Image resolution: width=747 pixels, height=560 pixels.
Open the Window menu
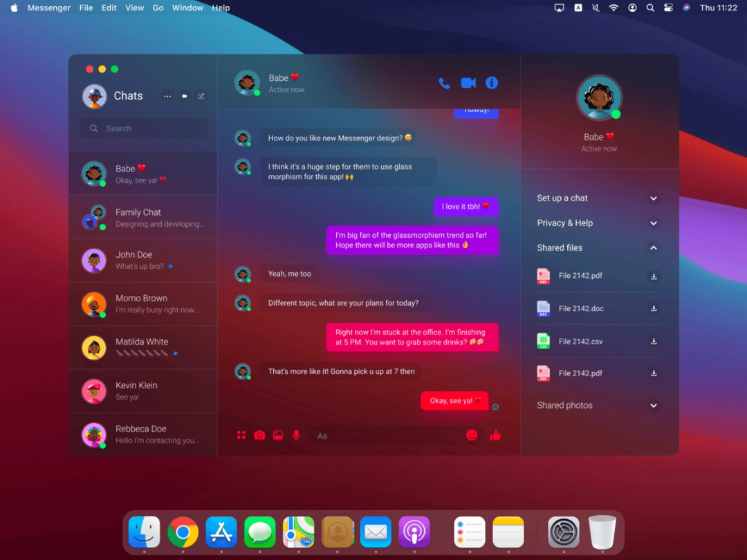tap(187, 8)
